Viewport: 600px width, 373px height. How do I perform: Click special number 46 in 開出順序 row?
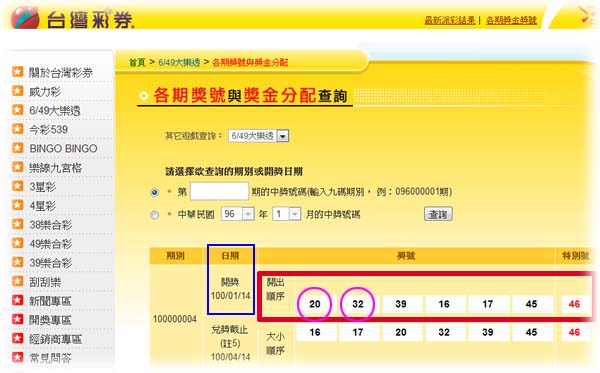pyautogui.click(x=574, y=304)
